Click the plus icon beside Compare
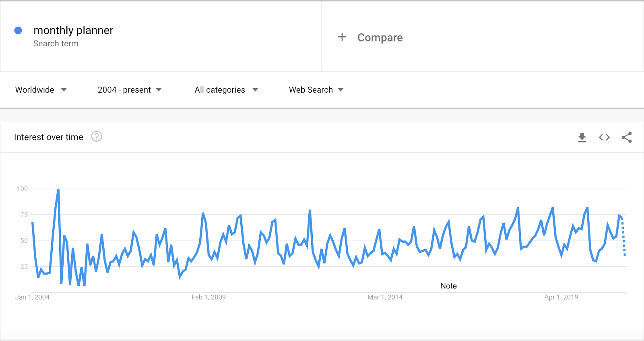The width and height of the screenshot is (644, 341). 342,37
